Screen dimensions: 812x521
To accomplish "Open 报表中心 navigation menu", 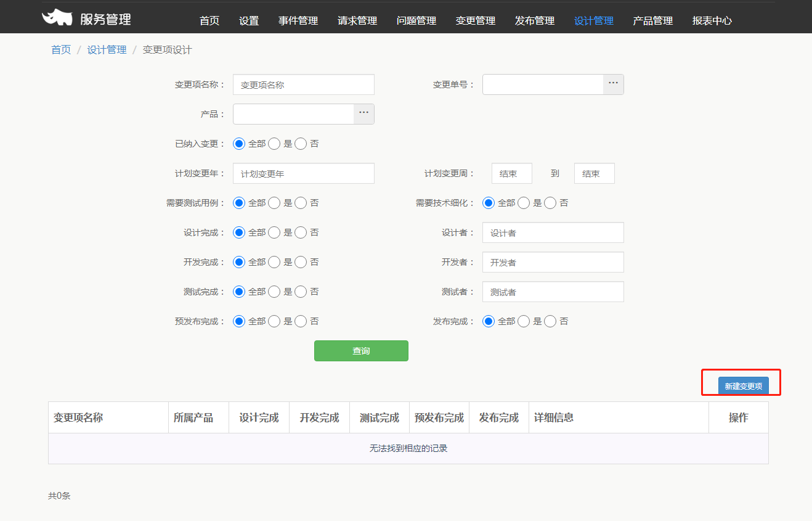I will click(712, 20).
